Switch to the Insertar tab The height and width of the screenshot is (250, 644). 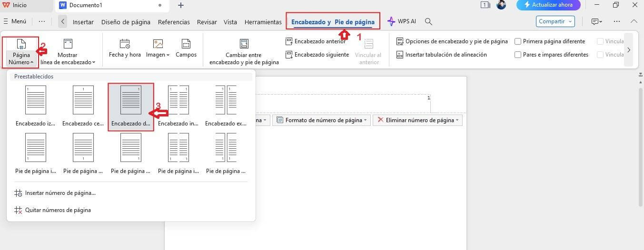pyautogui.click(x=83, y=22)
